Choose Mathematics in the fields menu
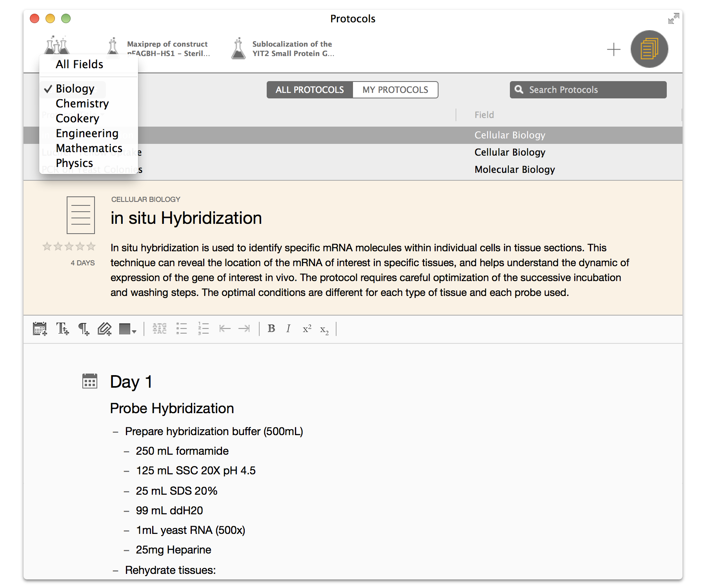Screen dimensions: 706x588 (x=89, y=148)
